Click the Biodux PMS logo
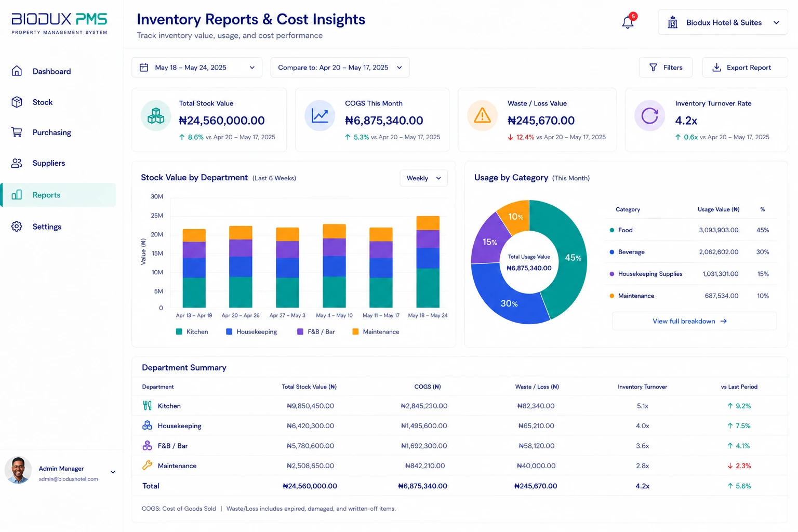This screenshot has height=532, width=798. pyautogui.click(x=59, y=24)
